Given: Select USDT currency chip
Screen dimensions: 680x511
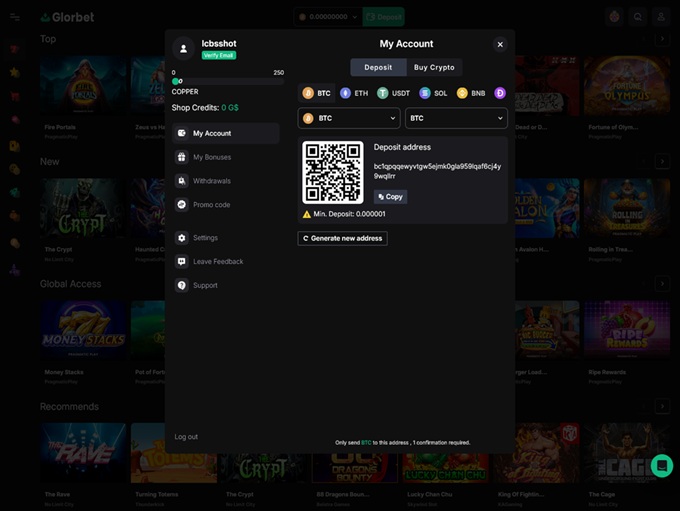Looking at the screenshot, I should (x=394, y=93).
